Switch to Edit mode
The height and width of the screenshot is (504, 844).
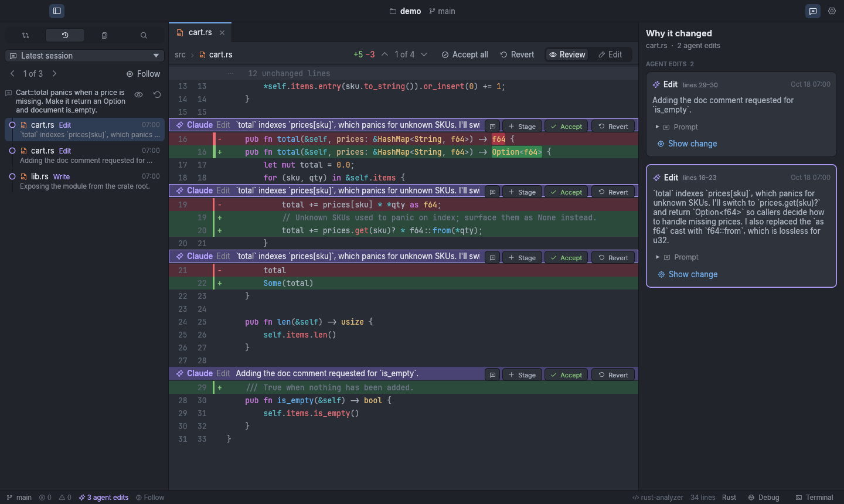coord(610,54)
